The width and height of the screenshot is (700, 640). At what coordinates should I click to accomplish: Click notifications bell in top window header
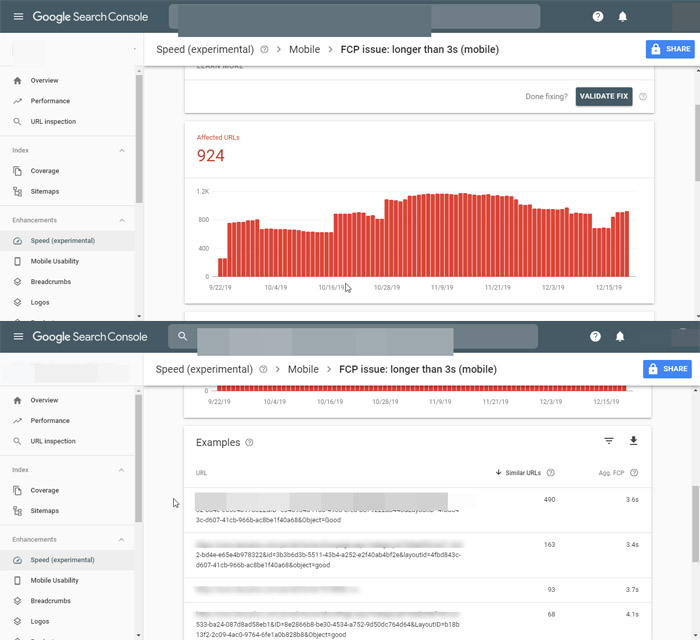click(x=622, y=17)
